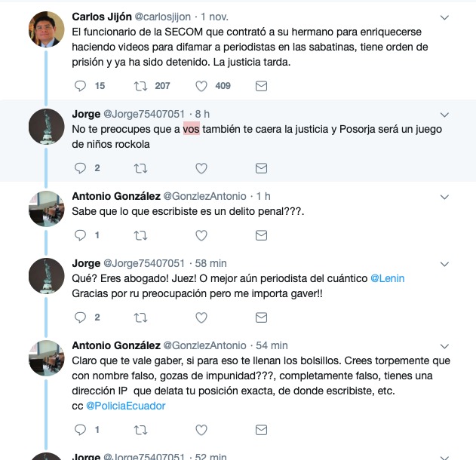
Task: Reply to Jorge's 58 min tweet
Action: (x=80, y=317)
